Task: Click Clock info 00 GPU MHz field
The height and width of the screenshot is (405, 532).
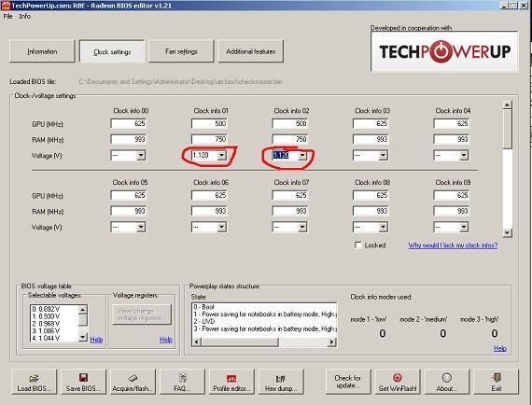Action: [x=129, y=123]
